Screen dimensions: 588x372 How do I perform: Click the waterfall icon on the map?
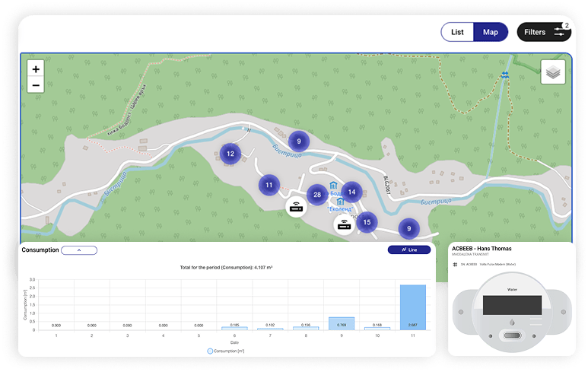[505, 75]
